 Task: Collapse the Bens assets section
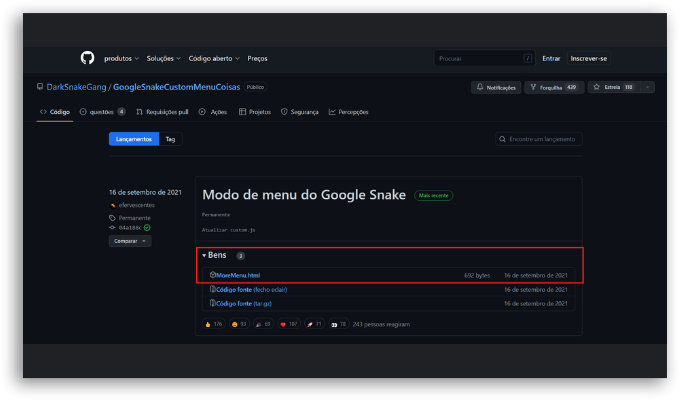click(x=214, y=255)
